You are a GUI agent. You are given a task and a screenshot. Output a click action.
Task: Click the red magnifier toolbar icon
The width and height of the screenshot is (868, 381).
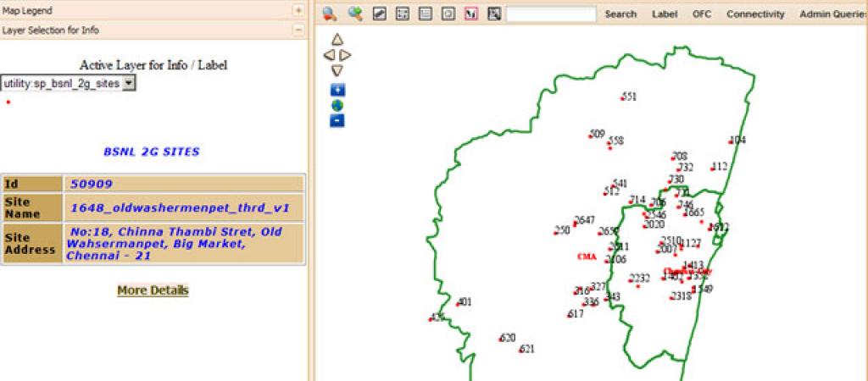pos(330,14)
